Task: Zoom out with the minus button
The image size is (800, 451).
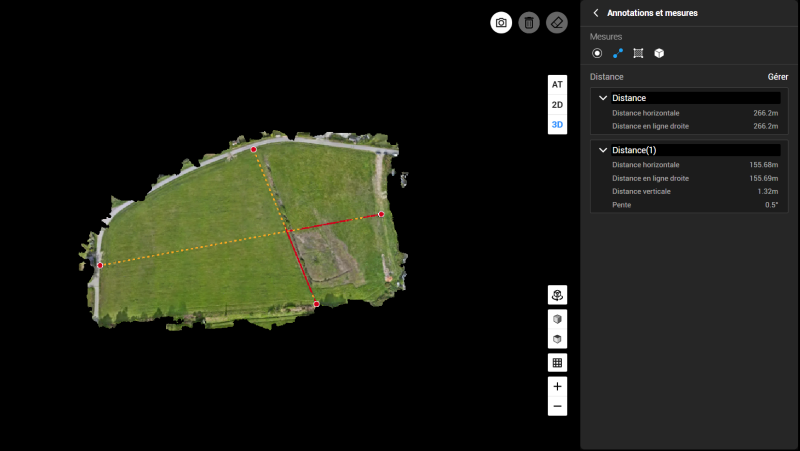Action: (557, 406)
